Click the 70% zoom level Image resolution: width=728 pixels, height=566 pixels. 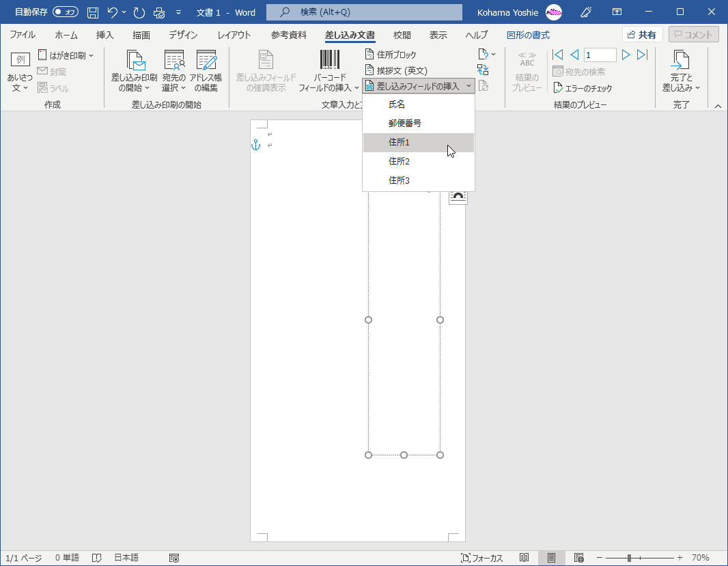click(700, 558)
